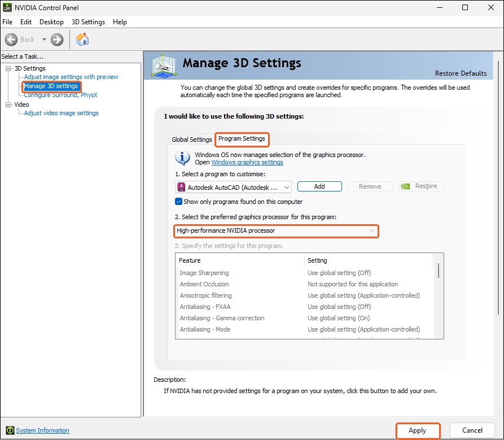Click the Add program button
Viewport: 504px width, 440px height.
pyautogui.click(x=319, y=186)
